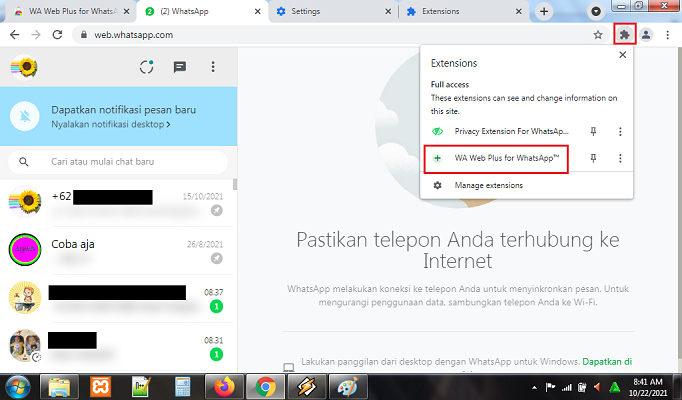682x400 pixels.
Task: Open Winamp from the taskbar
Action: click(x=306, y=387)
